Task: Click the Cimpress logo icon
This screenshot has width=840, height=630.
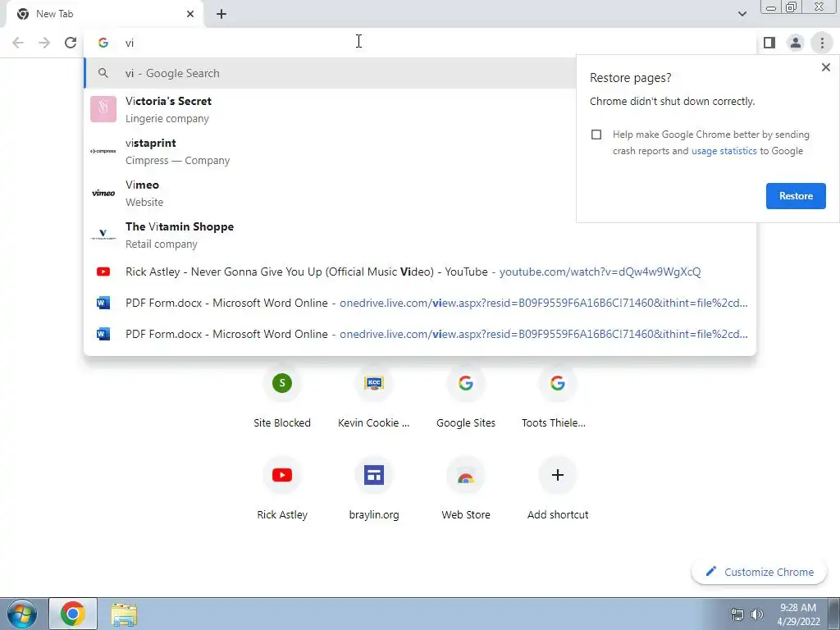Action: point(103,151)
